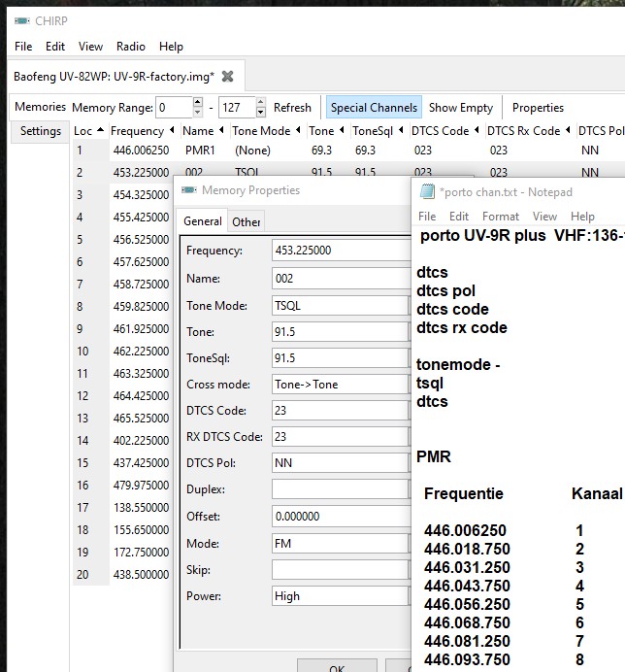Open the DTCS Pol dropdown showing NN
The height and width of the screenshot is (672, 625).
click(341, 463)
